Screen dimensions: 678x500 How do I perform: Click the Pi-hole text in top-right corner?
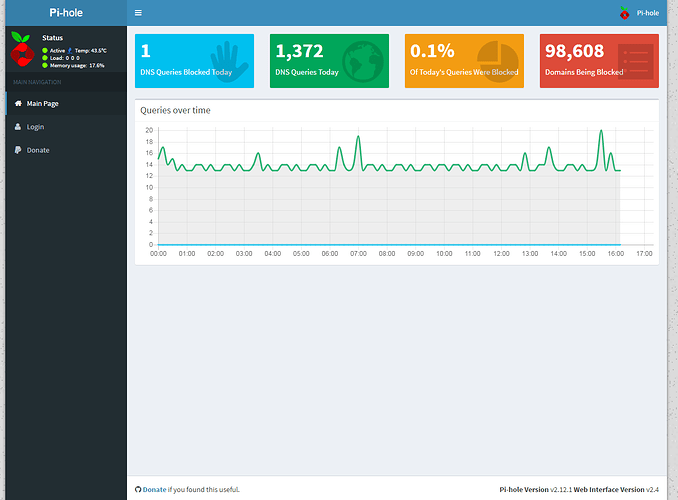(648, 13)
